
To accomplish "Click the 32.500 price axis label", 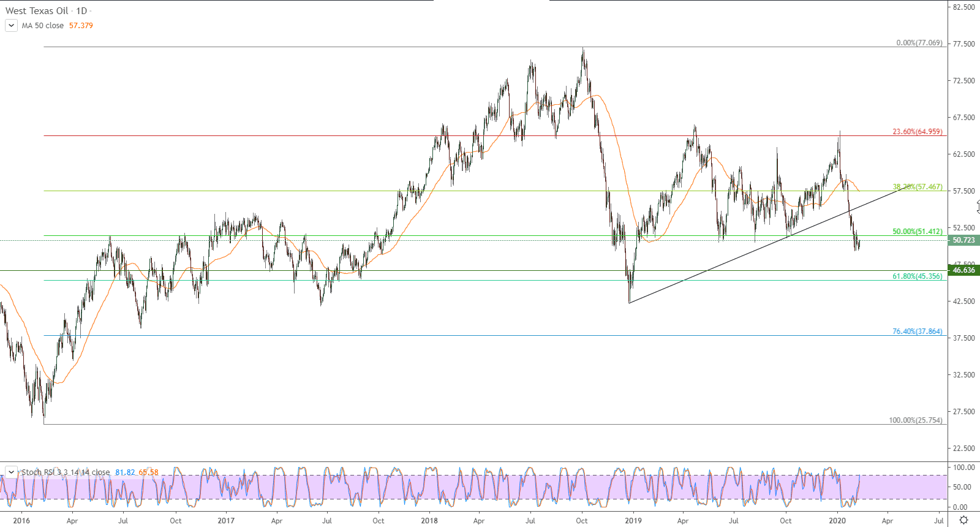I will coord(963,375).
